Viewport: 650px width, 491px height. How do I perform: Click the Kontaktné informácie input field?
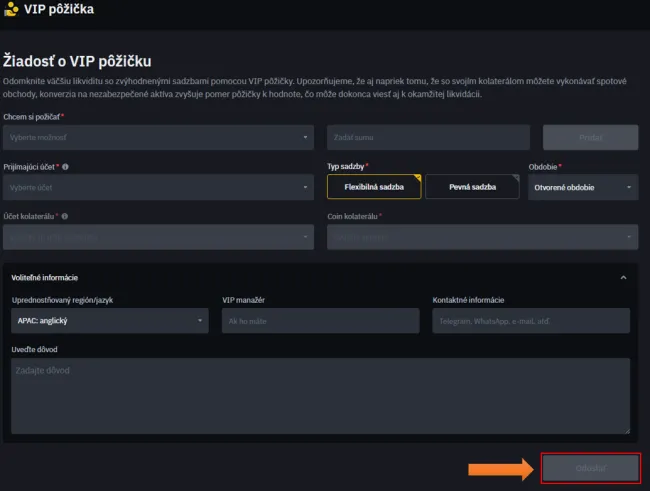pyautogui.click(x=530, y=321)
